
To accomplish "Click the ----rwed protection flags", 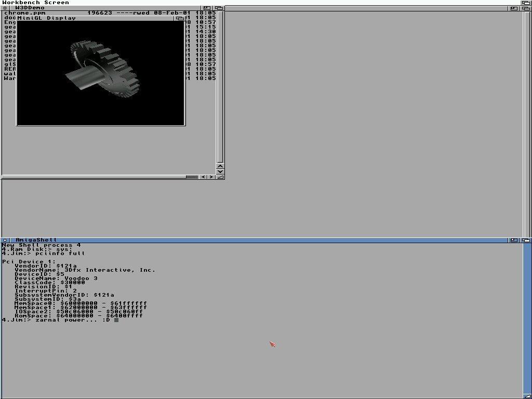I will click(132, 13).
